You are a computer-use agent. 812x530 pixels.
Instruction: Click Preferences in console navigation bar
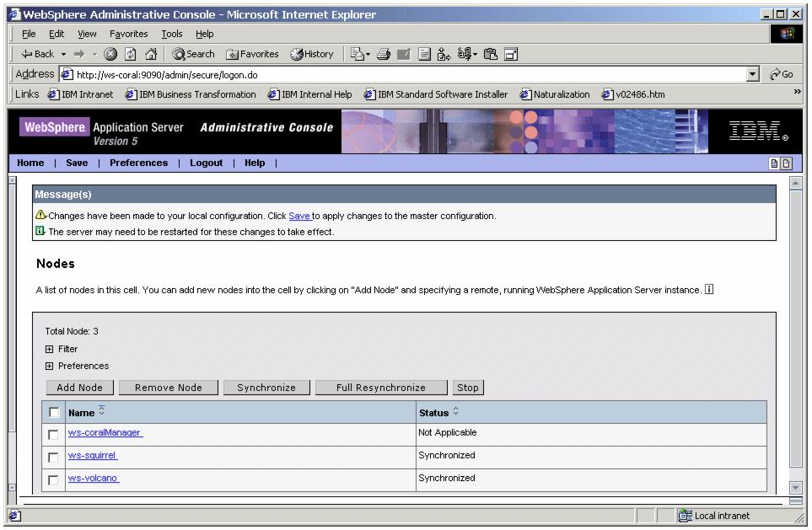tap(139, 163)
